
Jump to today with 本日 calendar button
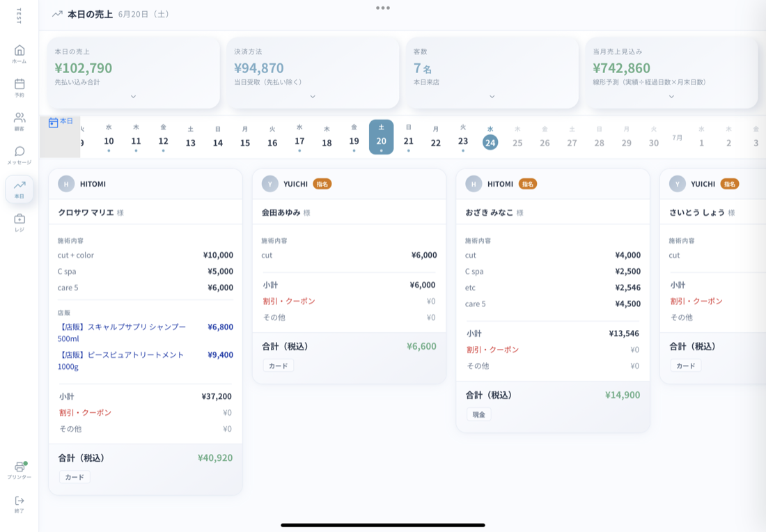pos(61,122)
